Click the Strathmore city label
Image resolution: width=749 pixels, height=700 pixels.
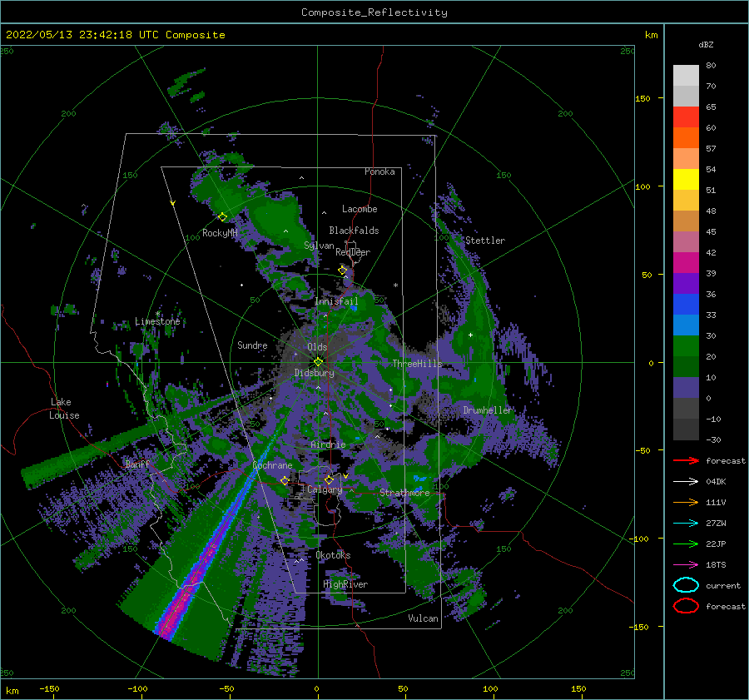pyautogui.click(x=404, y=493)
